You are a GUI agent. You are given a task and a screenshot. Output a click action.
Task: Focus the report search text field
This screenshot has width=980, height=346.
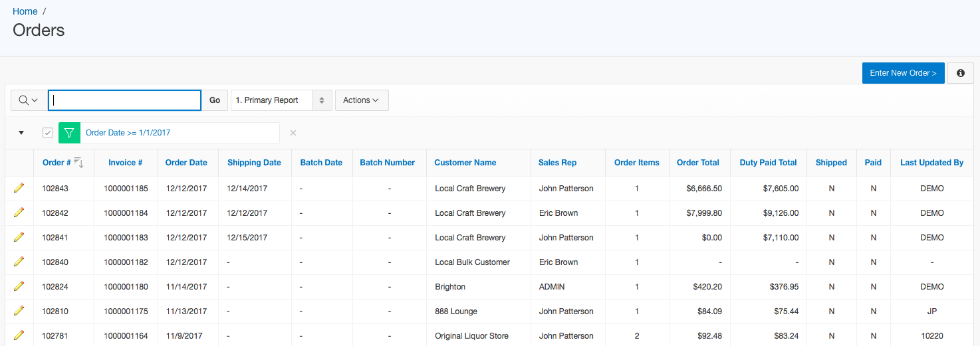tap(125, 100)
